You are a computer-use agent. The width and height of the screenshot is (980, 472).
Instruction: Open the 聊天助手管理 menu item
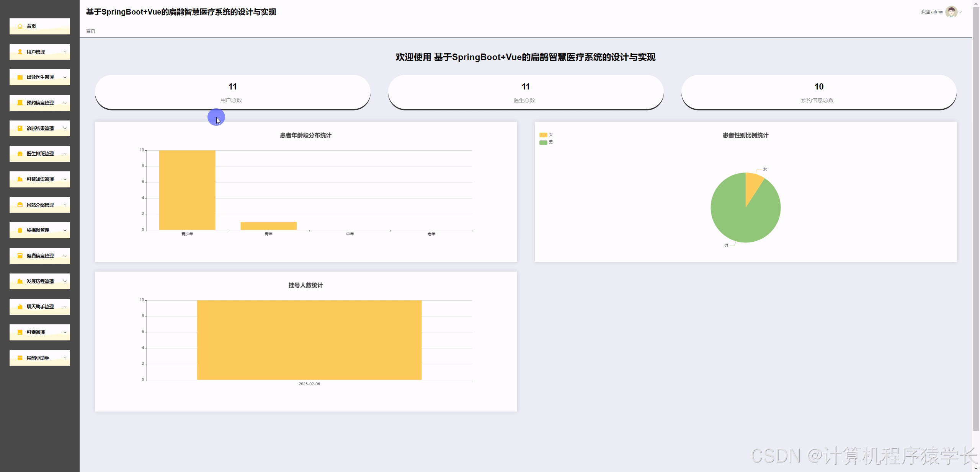(40, 307)
